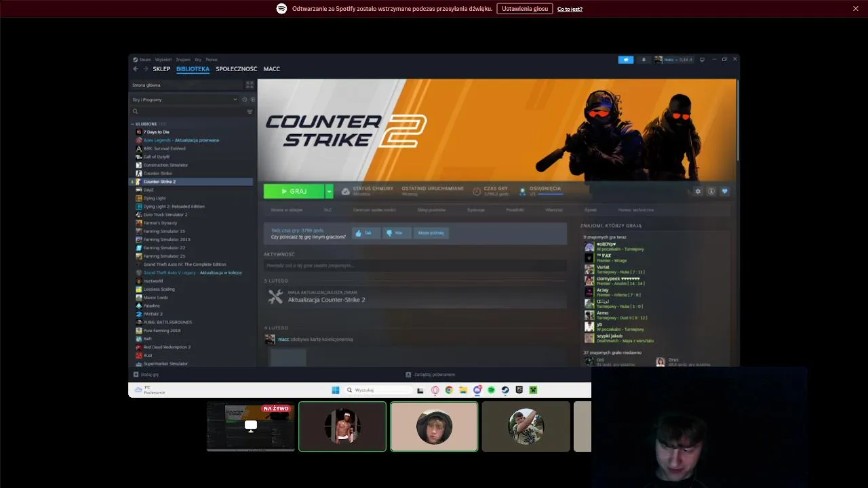Click the Wyszukaj taskbar search box
The image size is (868, 488).
click(378, 390)
